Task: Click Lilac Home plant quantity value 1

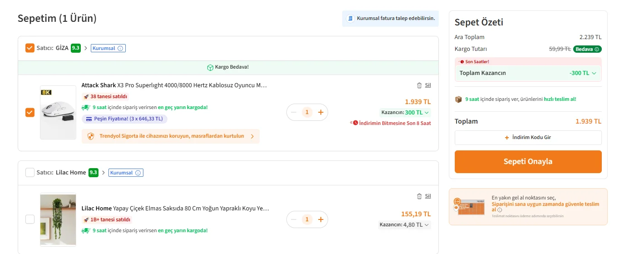Action: pos(307,219)
